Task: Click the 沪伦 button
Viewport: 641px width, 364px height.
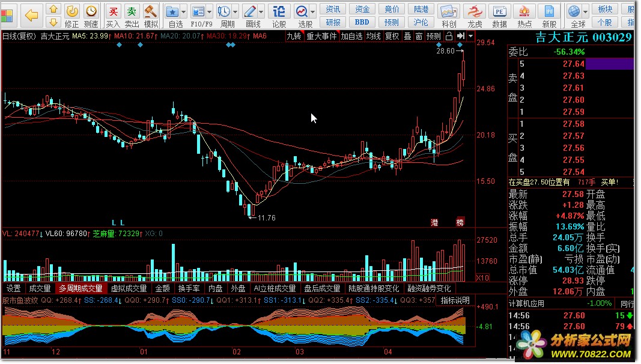Action: point(421,22)
